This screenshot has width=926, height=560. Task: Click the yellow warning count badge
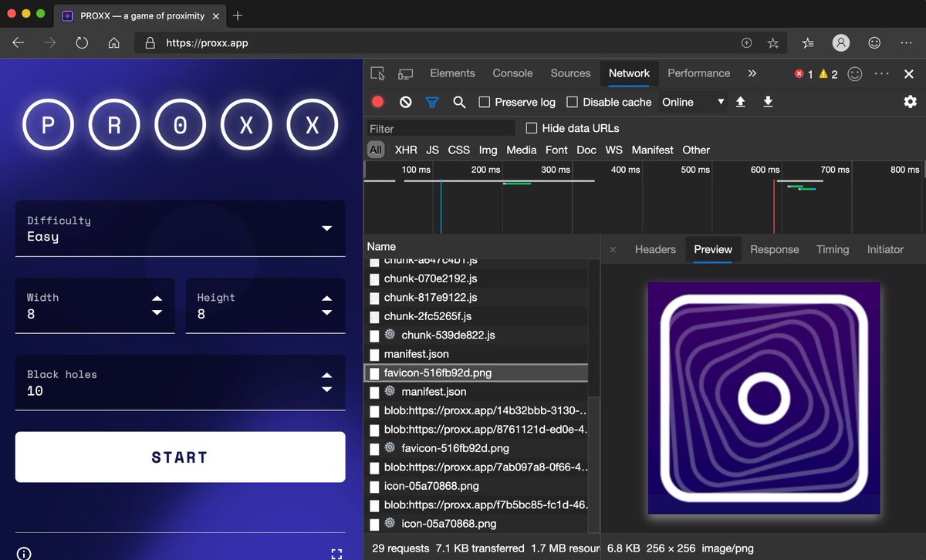pos(828,74)
